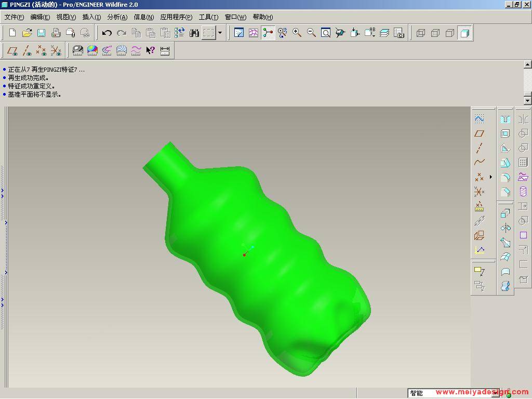The image size is (532, 399).
Task: Select the Sketch tool in the right toolbar
Action: click(479, 119)
